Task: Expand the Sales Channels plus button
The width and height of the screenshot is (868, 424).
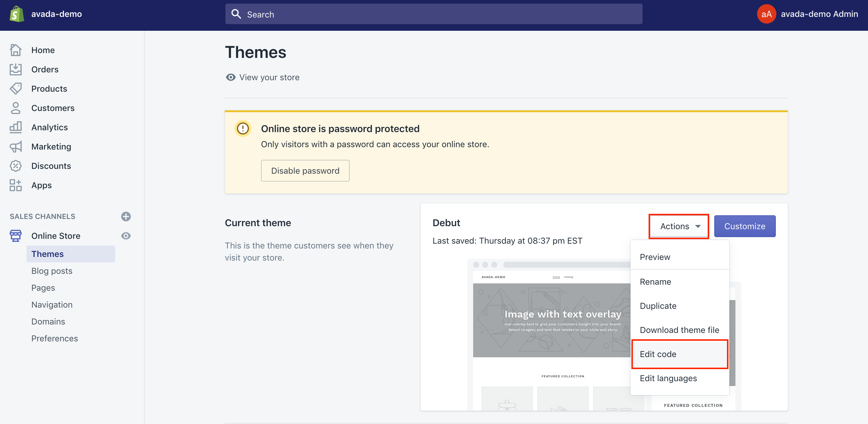Action: point(126,216)
